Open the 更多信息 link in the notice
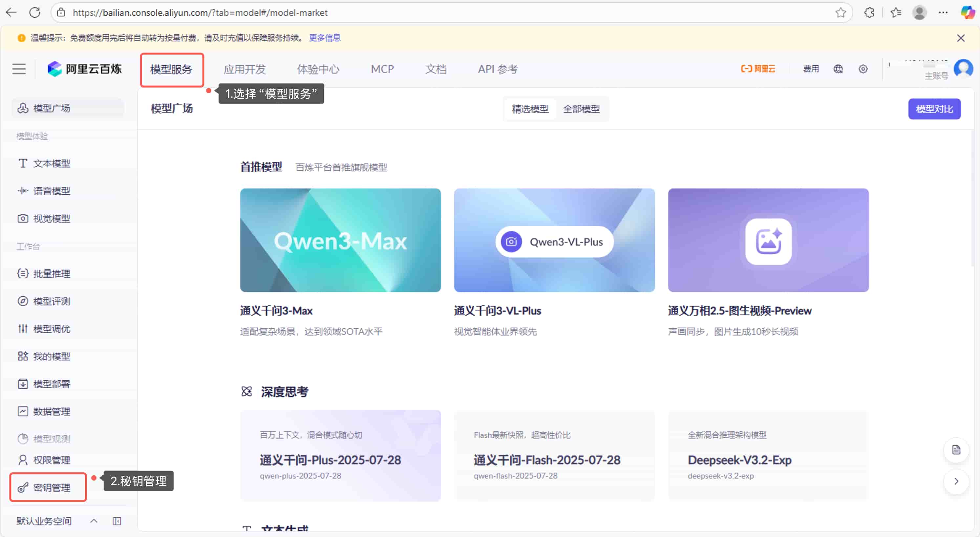Screen dimensions: 980x537 point(325,38)
